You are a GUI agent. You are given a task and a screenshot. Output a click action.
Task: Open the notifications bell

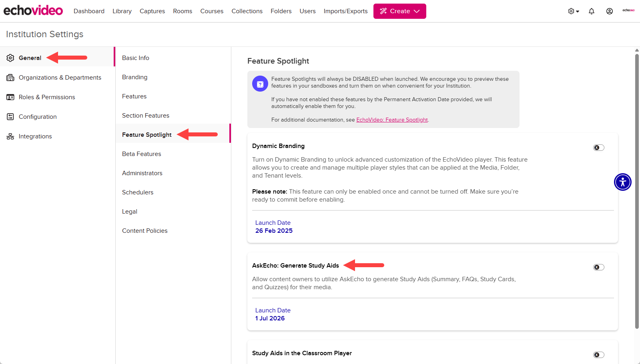(x=592, y=11)
